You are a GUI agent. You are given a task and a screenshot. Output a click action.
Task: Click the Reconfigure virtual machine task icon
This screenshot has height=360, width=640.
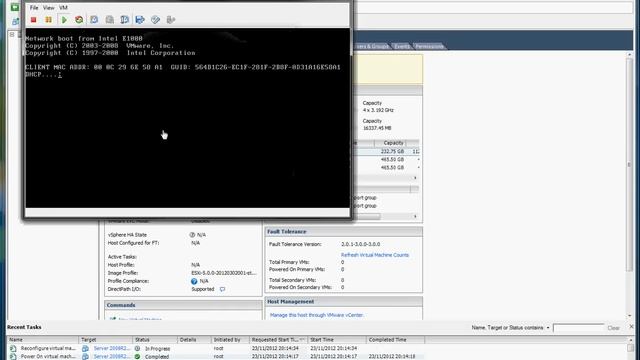coord(13,349)
